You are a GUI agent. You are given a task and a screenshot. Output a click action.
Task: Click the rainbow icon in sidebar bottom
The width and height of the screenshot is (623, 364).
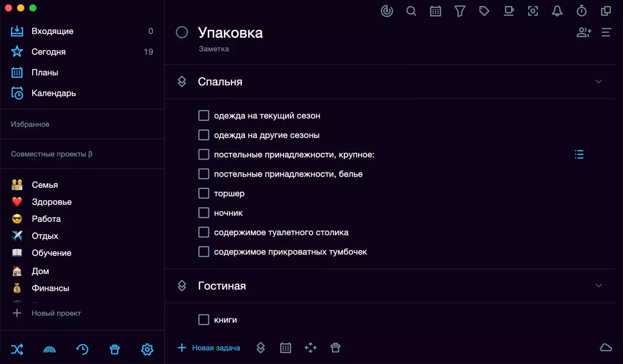point(49,350)
